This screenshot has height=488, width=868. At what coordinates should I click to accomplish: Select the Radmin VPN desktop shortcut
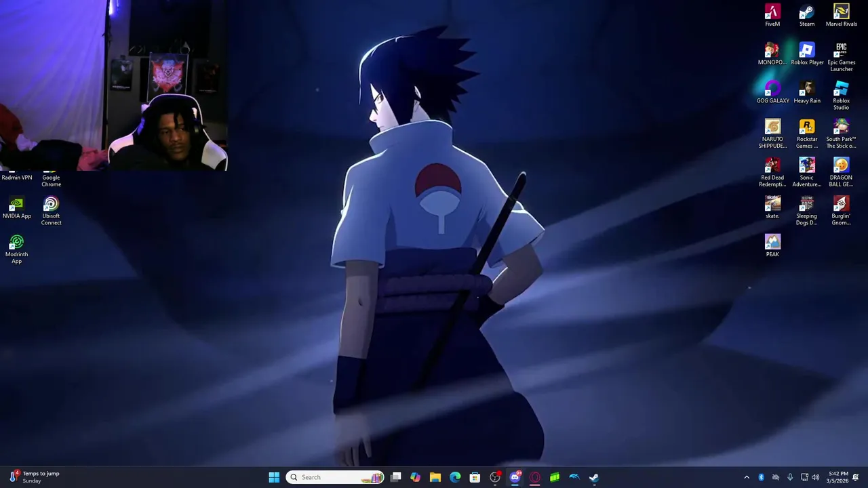[17, 176]
